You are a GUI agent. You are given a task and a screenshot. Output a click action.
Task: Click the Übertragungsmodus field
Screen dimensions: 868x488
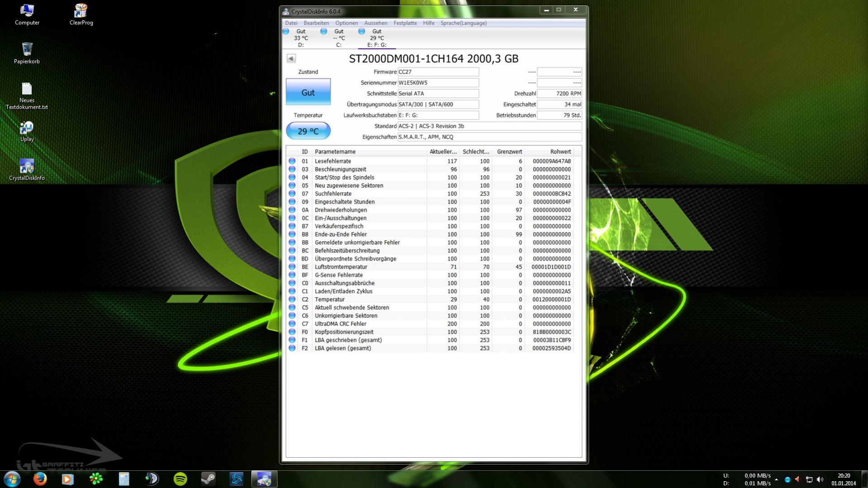click(x=438, y=104)
